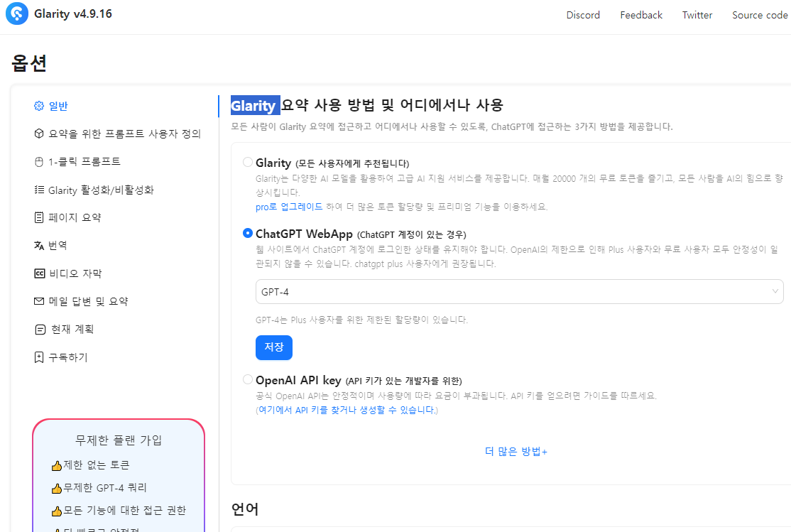791x532 pixels.
Task: Click the mouse icon beside 1-클릭 프롬프트
Action: [x=39, y=162]
